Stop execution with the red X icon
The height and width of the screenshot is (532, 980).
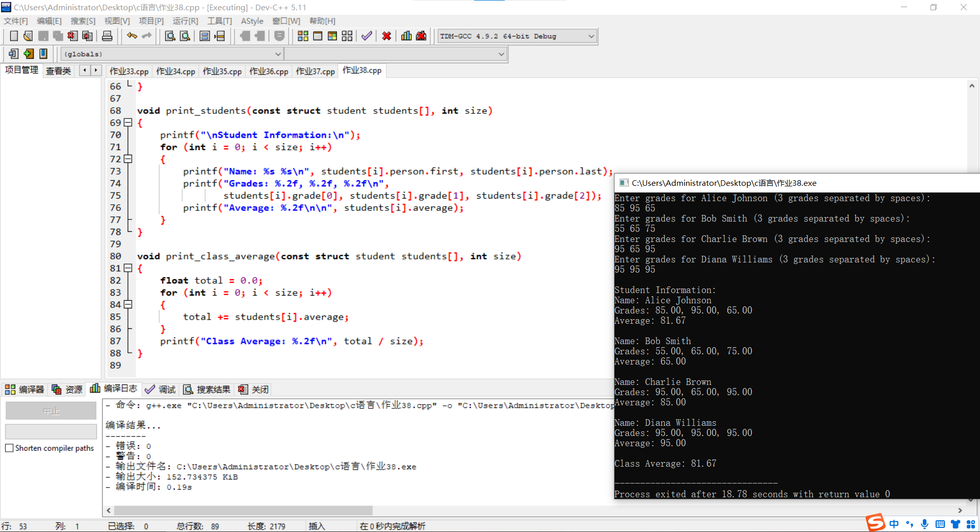pos(387,36)
